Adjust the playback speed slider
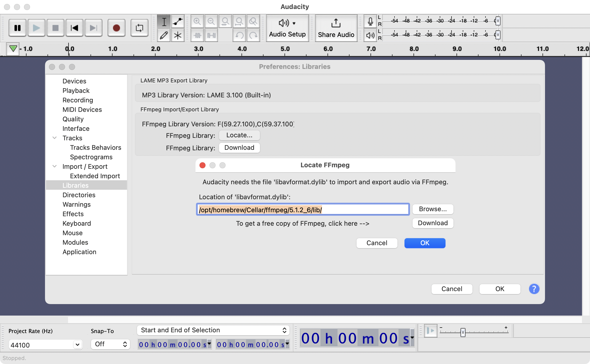Screen dimensions: 590x364 coord(463,332)
